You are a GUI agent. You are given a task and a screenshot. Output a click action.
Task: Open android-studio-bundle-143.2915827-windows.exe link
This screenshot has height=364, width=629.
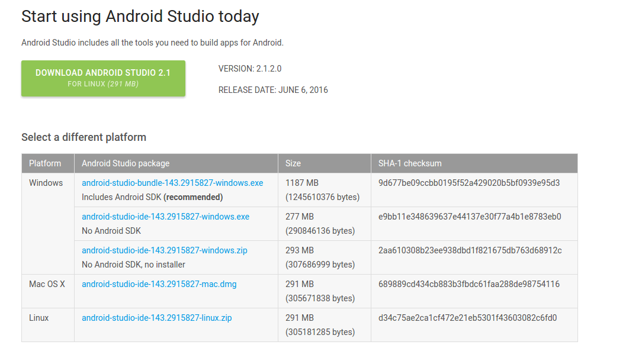172,183
